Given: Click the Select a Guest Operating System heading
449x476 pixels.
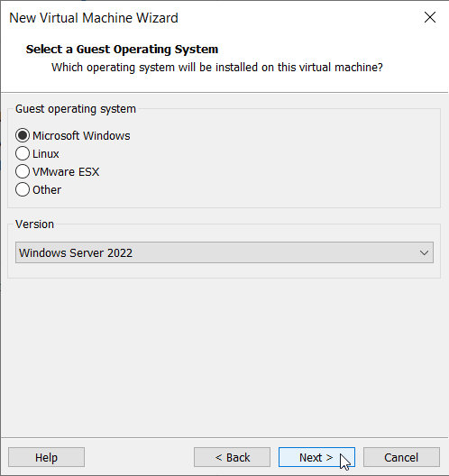Looking at the screenshot, I should click(122, 50).
